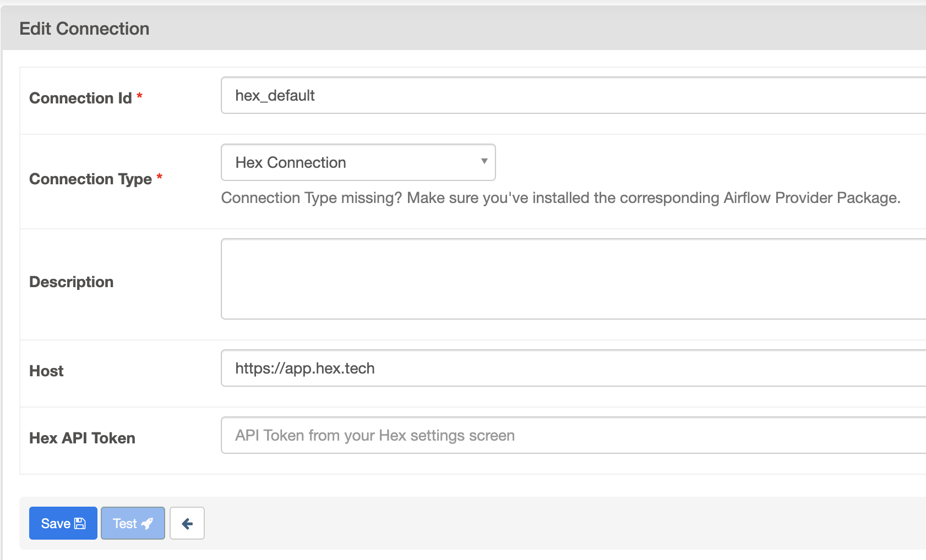
Task: Click the red asterisk beside Connection Type
Action: click(160, 177)
